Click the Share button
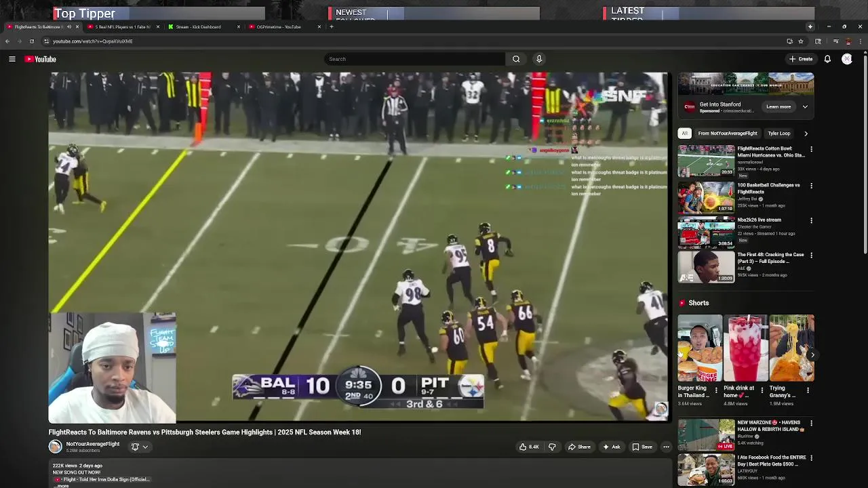 pyautogui.click(x=579, y=447)
